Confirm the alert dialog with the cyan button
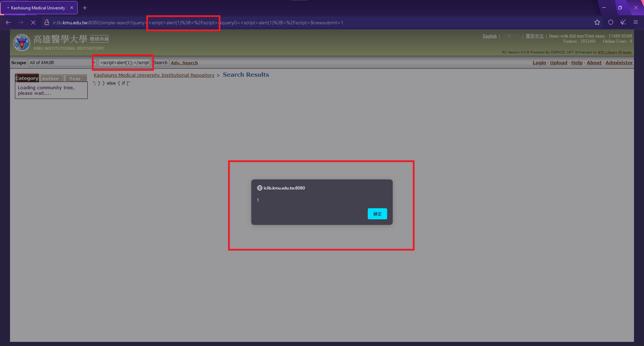 [x=377, y=214]
